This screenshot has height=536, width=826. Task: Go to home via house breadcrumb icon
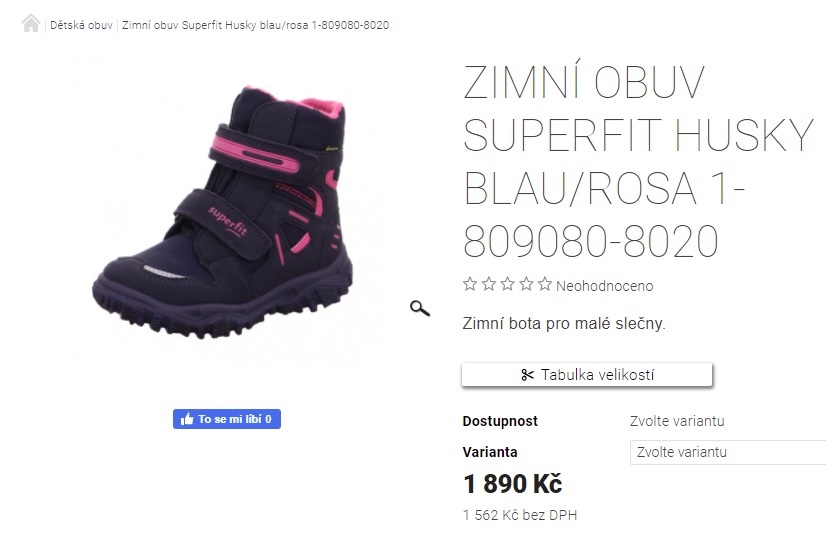[31, 24]
